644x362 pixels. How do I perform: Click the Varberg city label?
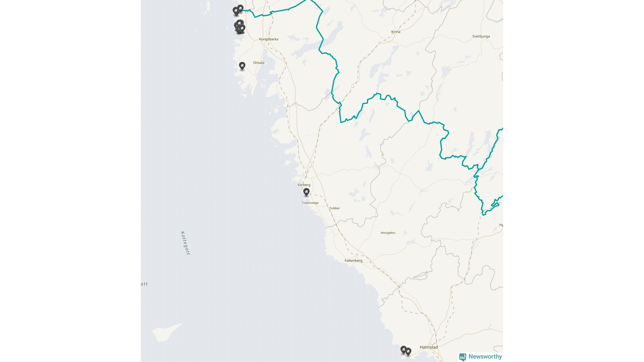click(304, 185)
